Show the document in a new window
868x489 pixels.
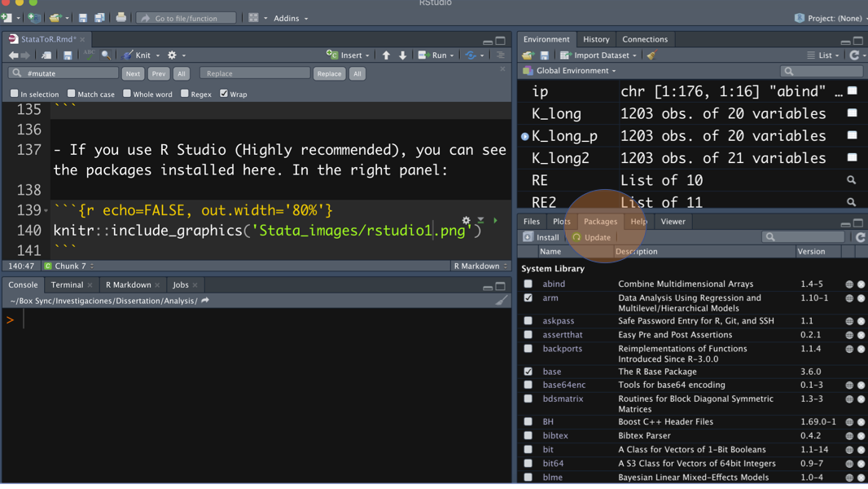pos(46,55)
